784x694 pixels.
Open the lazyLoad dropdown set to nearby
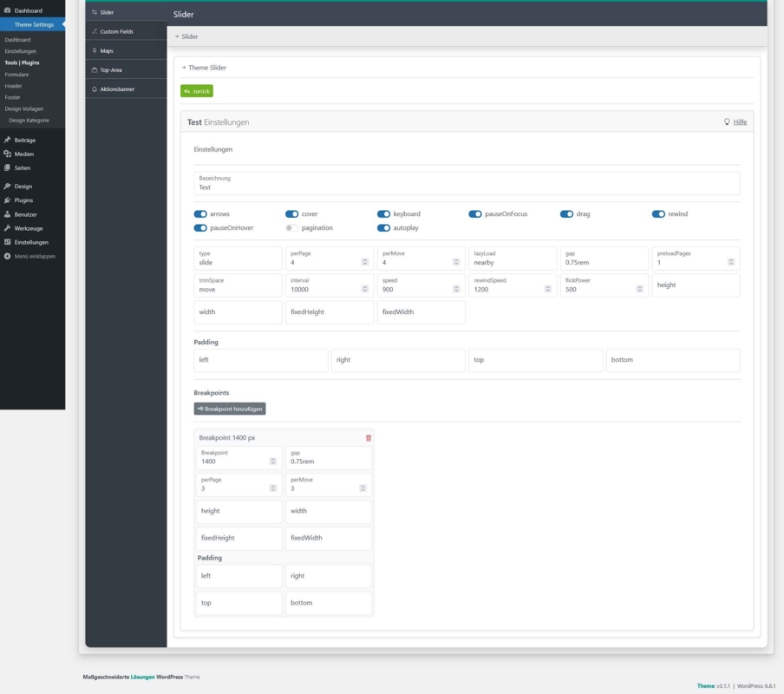click(513, 259)
